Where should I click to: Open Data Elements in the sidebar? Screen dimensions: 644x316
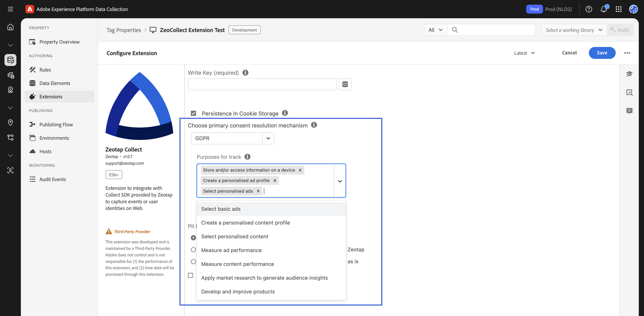(54, 83)
